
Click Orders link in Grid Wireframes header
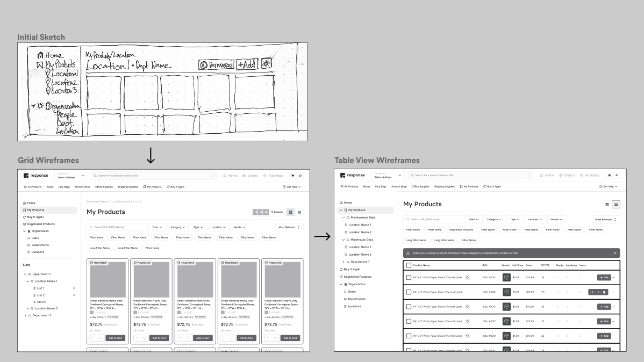(250, 176)
